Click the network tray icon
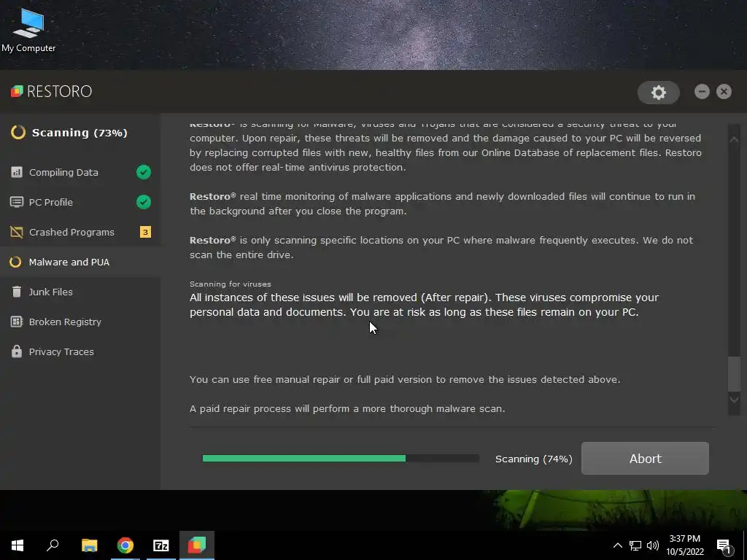This screenshot has width=747, height=560. pos(635,545)
